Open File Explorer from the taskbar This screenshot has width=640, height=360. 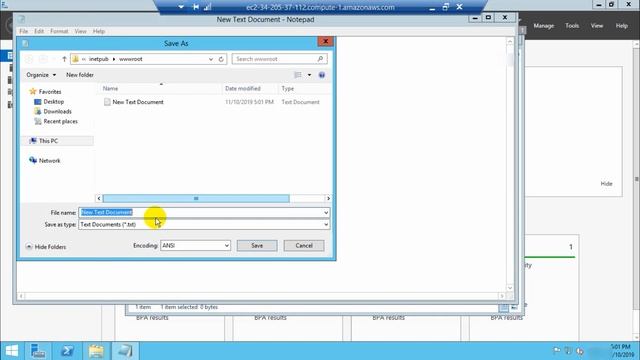click(96, 351)
